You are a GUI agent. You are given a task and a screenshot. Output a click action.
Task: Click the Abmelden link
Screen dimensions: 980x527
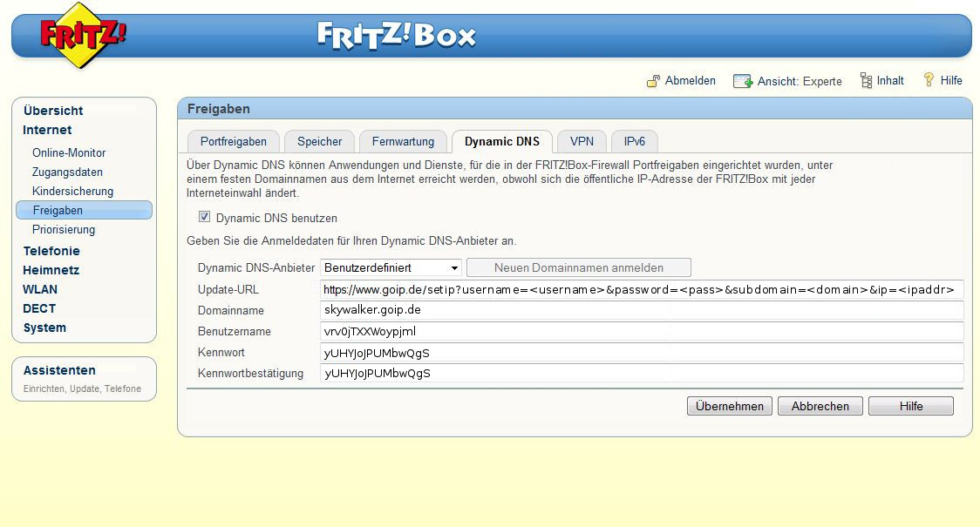tap(690, 80)
